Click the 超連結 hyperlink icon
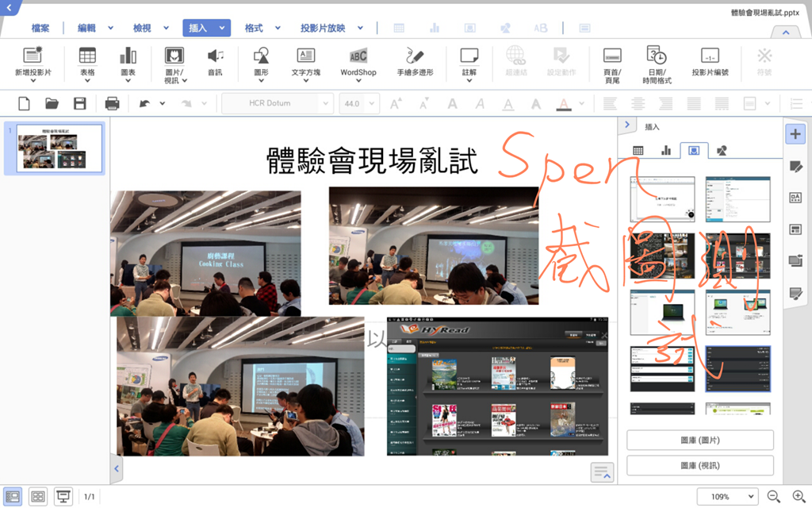Screen dimensions: 812x508 (x=515, y=62)
